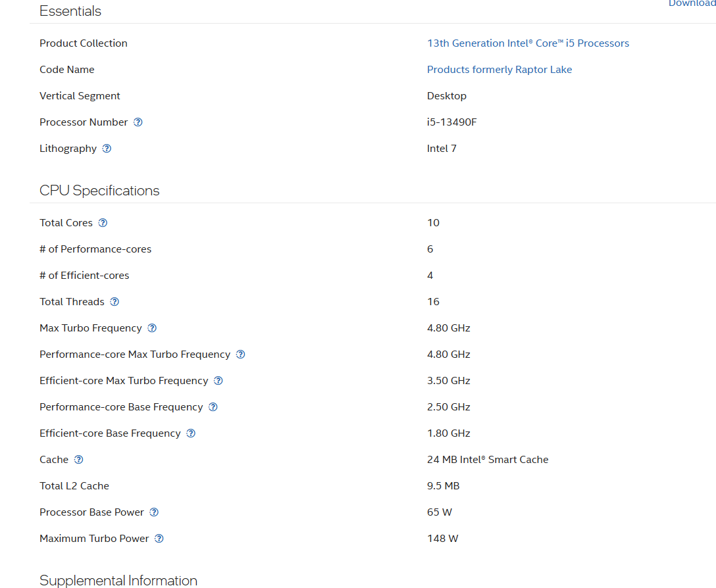Click the Essentials section heading
This screenshot has width=716, height=588.
tap(70, 11)
